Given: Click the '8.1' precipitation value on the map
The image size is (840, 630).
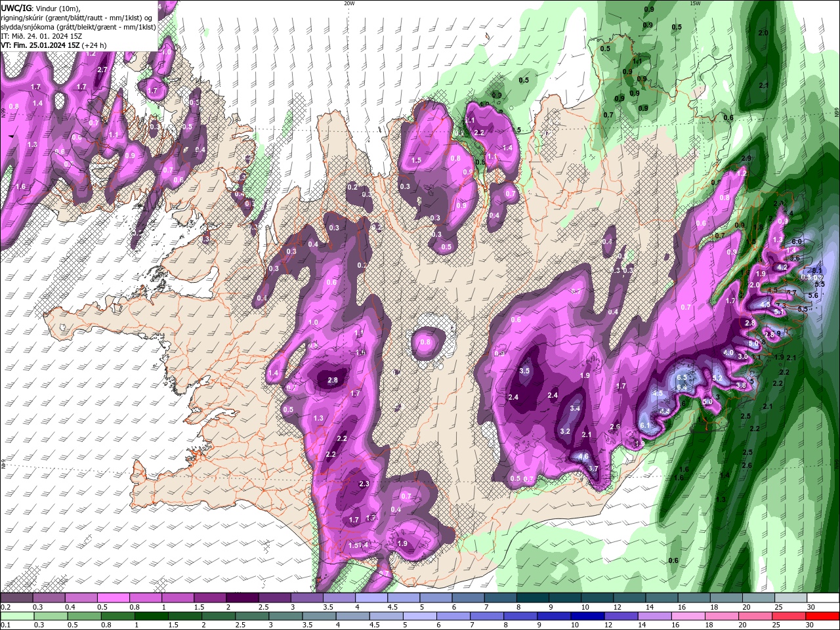Looking at the screenshot, I should click(x=816, y=270).
